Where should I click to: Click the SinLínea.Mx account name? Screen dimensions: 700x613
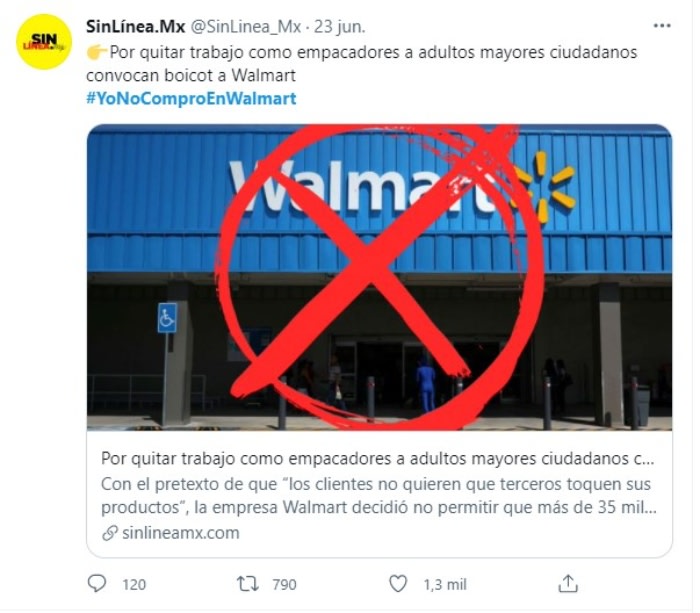click(135, 27)
